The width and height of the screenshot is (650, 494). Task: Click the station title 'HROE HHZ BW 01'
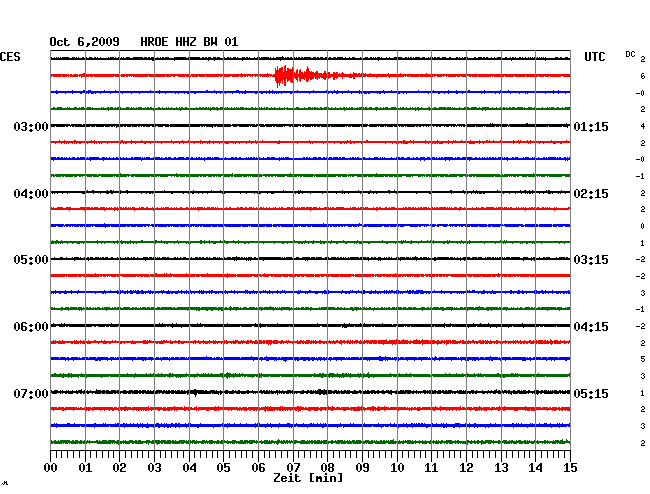coord(189,42)
